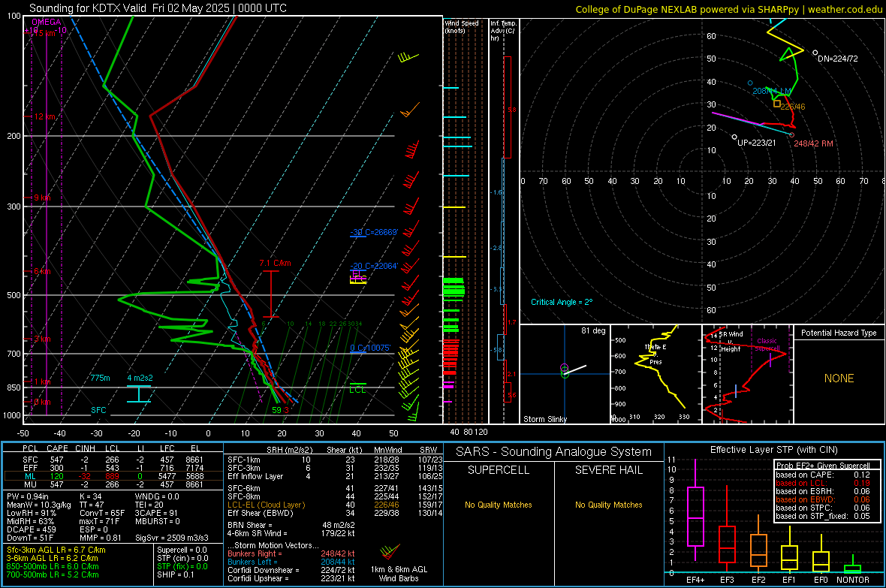Click the Potential Hazard Type header
The width and height of the screenshot is (886, 588).
pyautogui.click(x=839, y=333)
